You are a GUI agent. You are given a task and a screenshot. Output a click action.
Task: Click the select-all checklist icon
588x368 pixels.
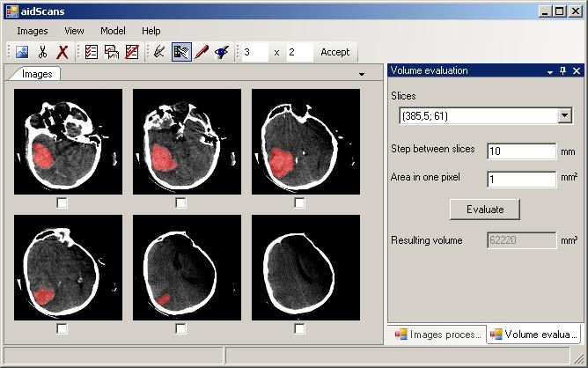click(x=91, y=52)
